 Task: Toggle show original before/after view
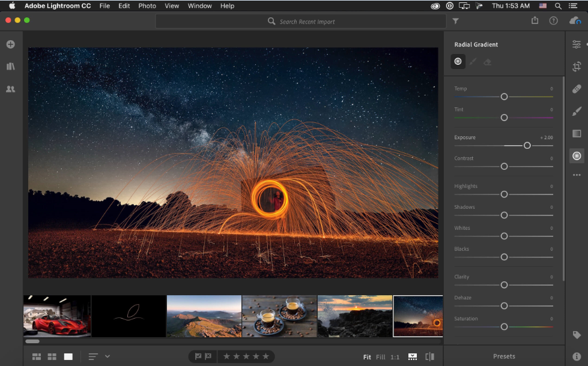pos(429,356)
